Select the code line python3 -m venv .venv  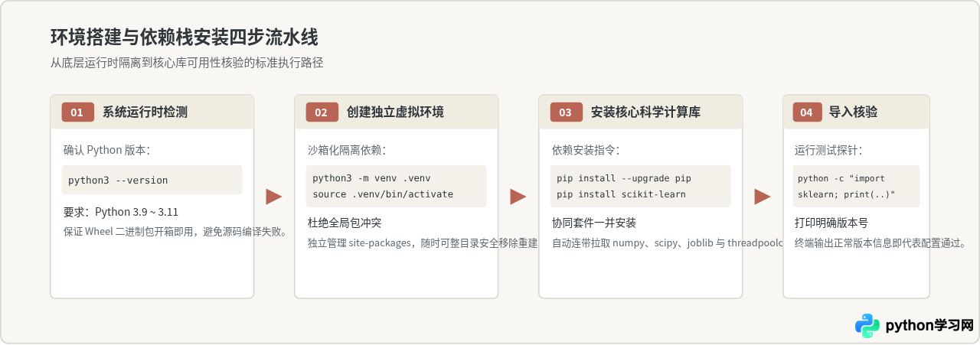(x=372, y=178)
